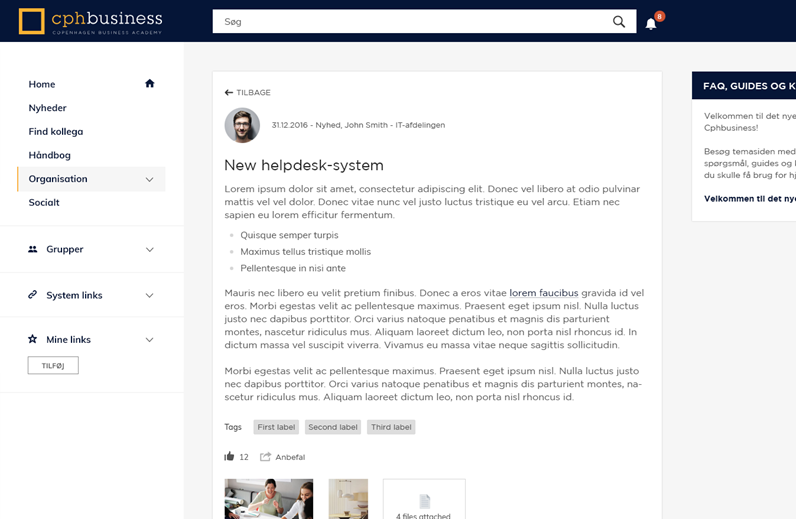
Task: Click the attached files document icon
Action: (x=425, y=501)
